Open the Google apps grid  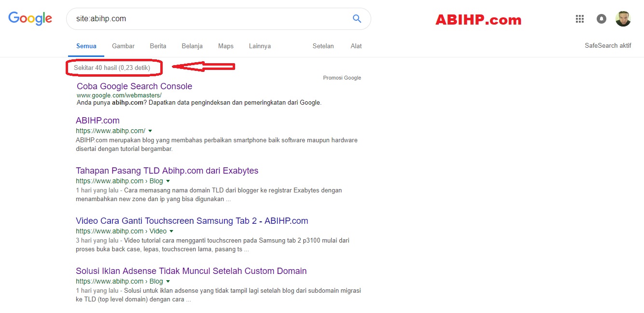[x=580, y=19]
